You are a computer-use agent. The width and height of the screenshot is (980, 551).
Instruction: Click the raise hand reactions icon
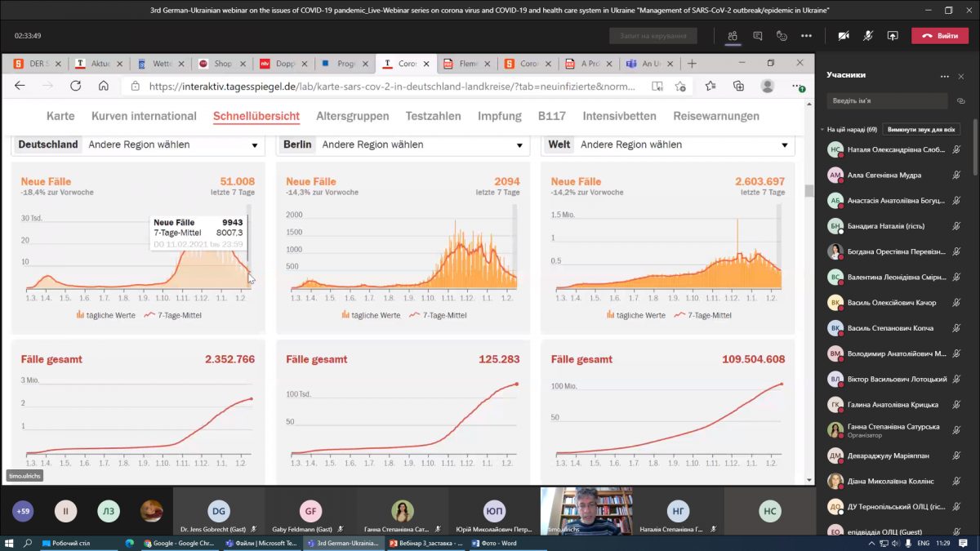click(782, 36)
